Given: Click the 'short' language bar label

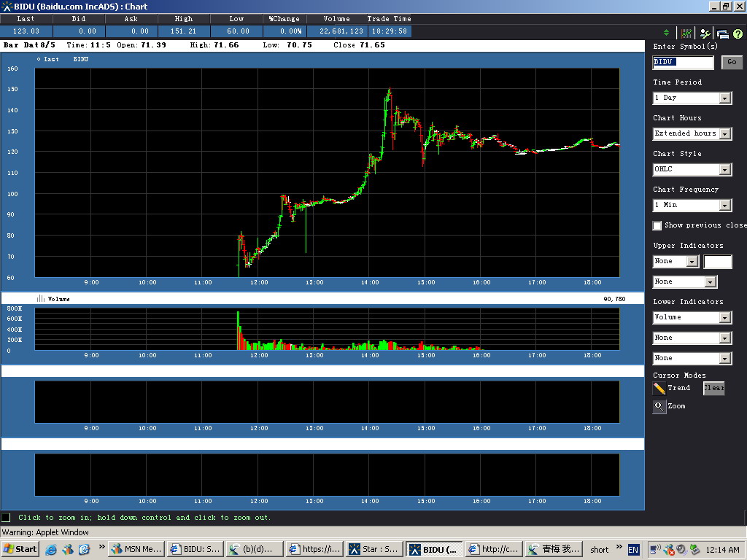Looking at the screenshot, I should (x=600, y=550).
